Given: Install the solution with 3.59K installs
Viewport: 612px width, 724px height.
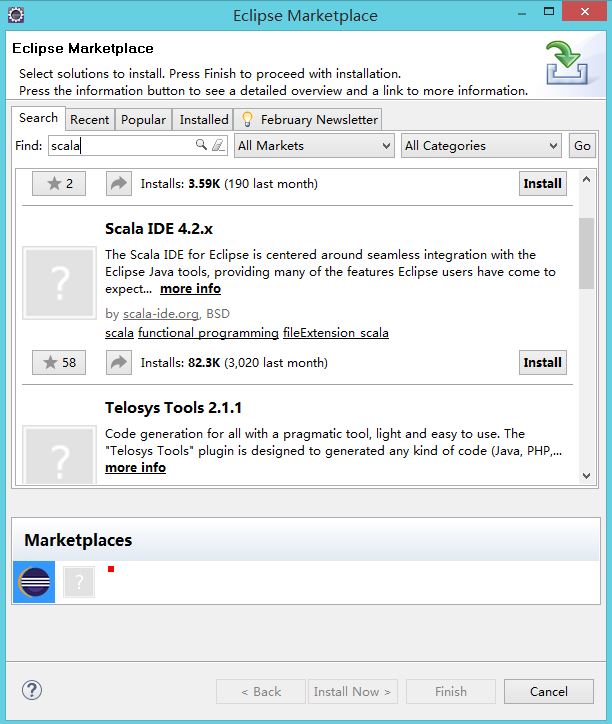Looking at the screenshot, I should coord(543,184).
